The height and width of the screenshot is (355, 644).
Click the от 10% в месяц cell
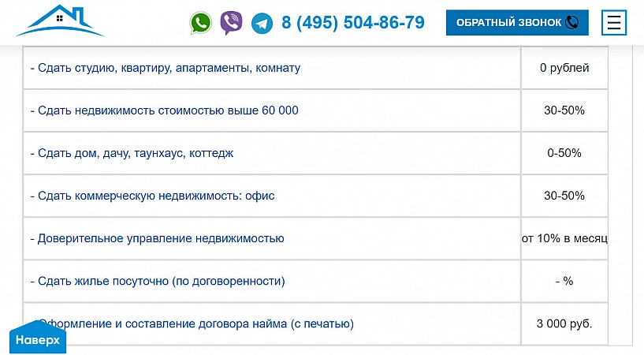[564, 238]
